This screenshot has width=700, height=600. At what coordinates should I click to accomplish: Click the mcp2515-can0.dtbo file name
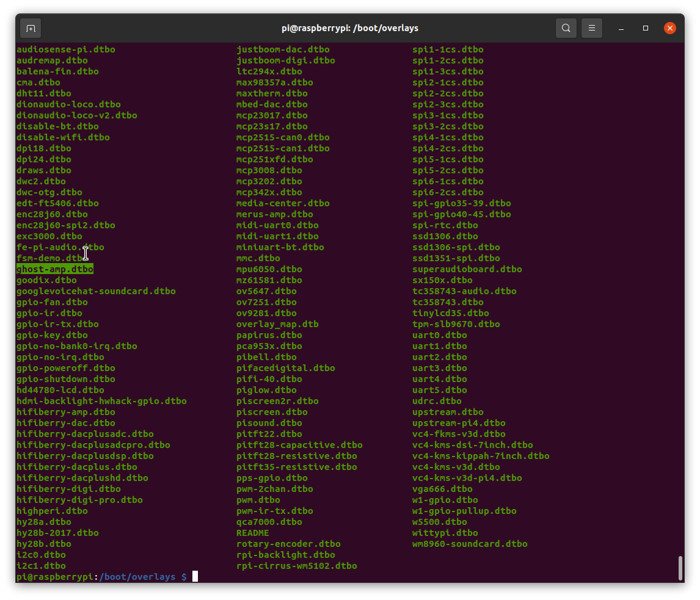[x=283, y=137]
